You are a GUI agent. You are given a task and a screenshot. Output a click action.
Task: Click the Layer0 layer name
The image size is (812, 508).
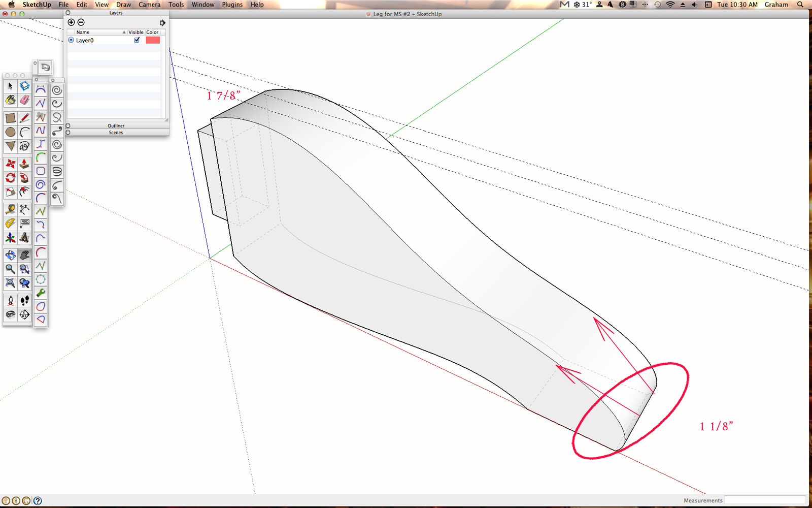(x=85, y=40)
